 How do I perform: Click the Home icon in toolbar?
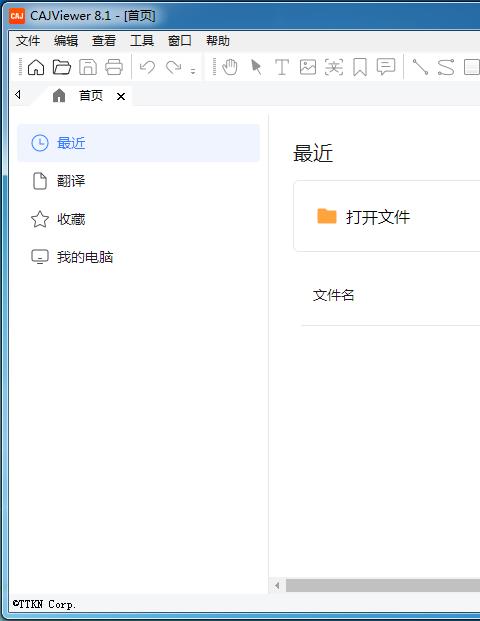36,67
